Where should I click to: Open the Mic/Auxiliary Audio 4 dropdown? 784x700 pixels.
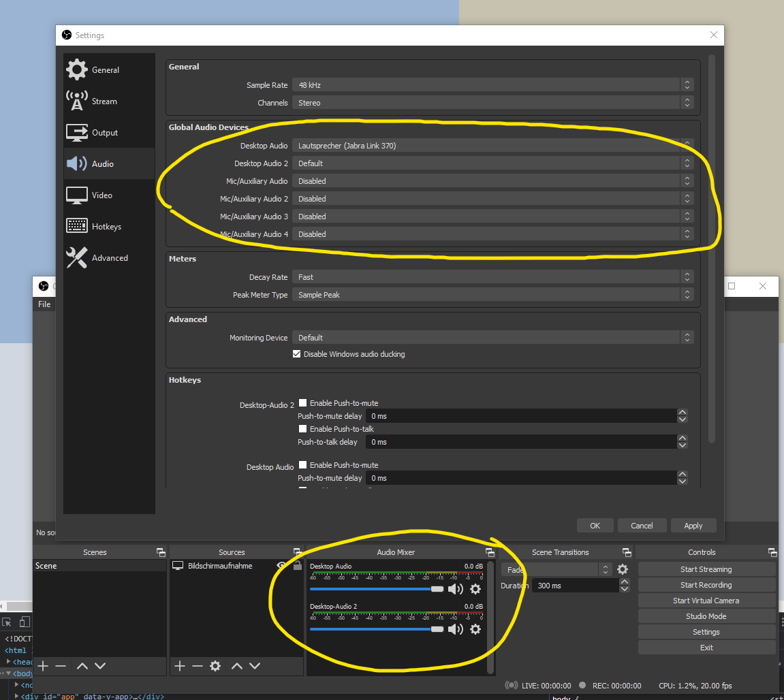[x=492, y=234]
